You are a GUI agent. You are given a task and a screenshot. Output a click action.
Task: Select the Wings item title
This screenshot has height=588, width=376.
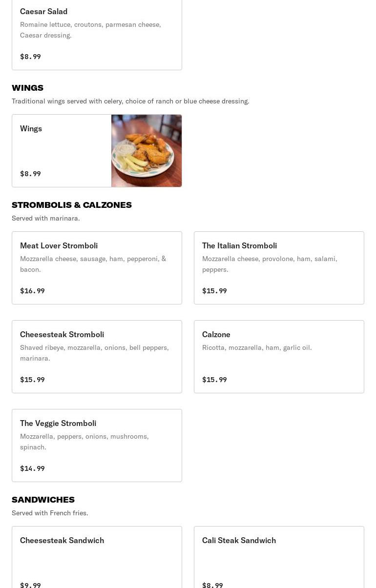(x=31, y=128)
